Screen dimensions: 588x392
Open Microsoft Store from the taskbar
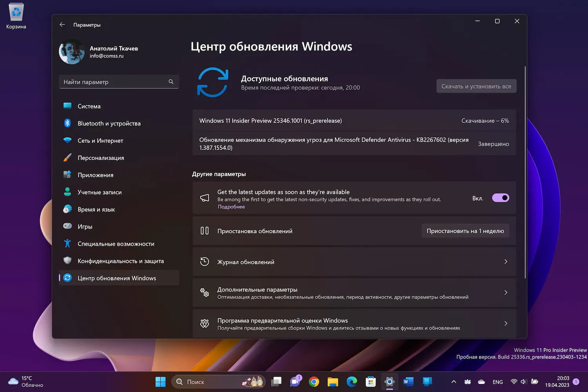coord(370,381)
